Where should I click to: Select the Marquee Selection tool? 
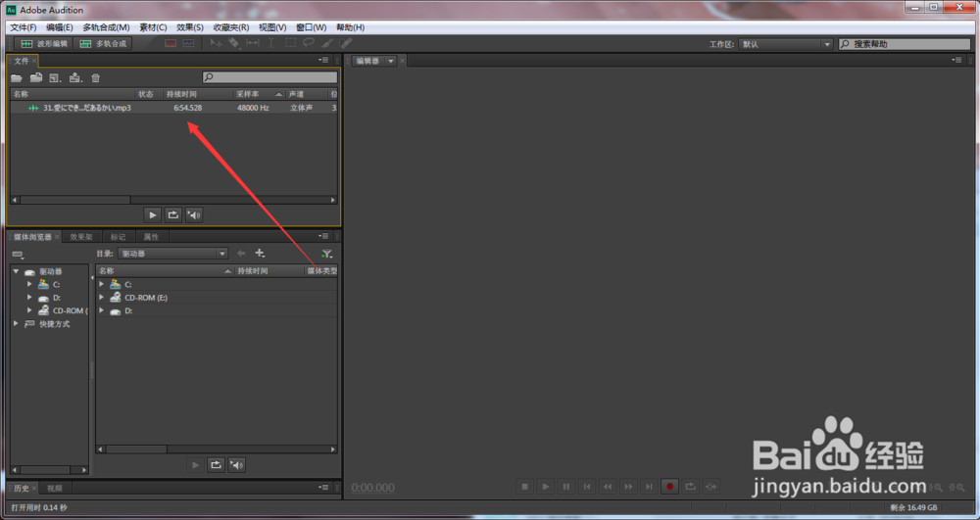pos(291,43)
